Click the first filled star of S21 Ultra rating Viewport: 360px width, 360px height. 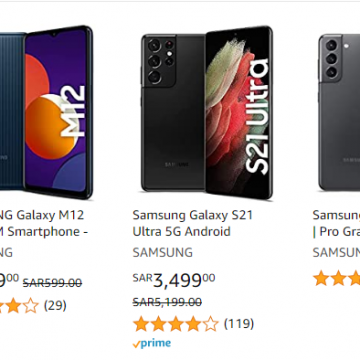point(141,324)
